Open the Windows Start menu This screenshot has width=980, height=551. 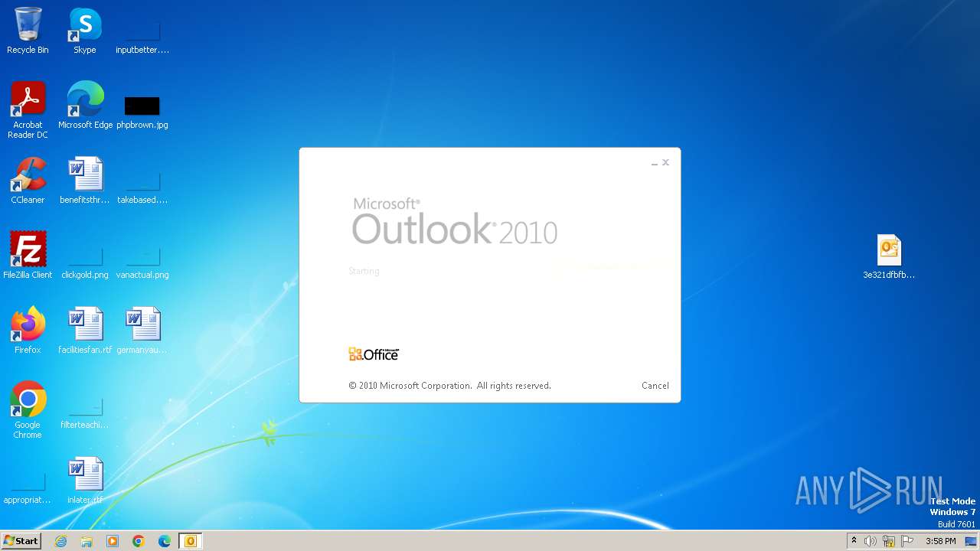[21, 541]
